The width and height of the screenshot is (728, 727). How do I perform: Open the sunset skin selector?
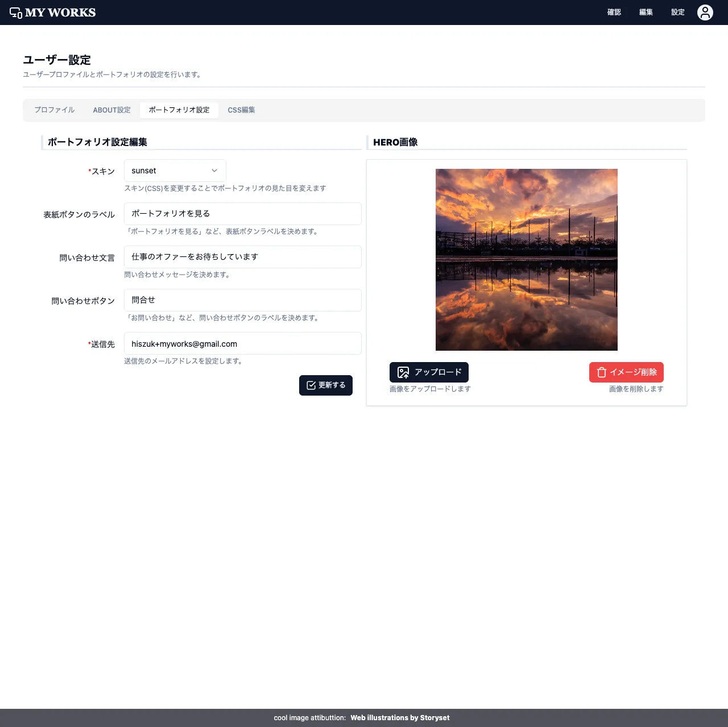171,171
